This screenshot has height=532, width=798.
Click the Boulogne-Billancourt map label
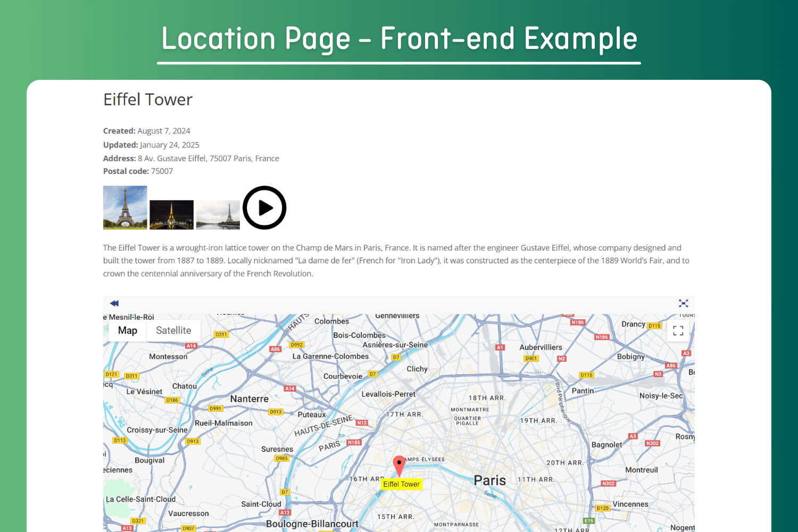point(312,524)
